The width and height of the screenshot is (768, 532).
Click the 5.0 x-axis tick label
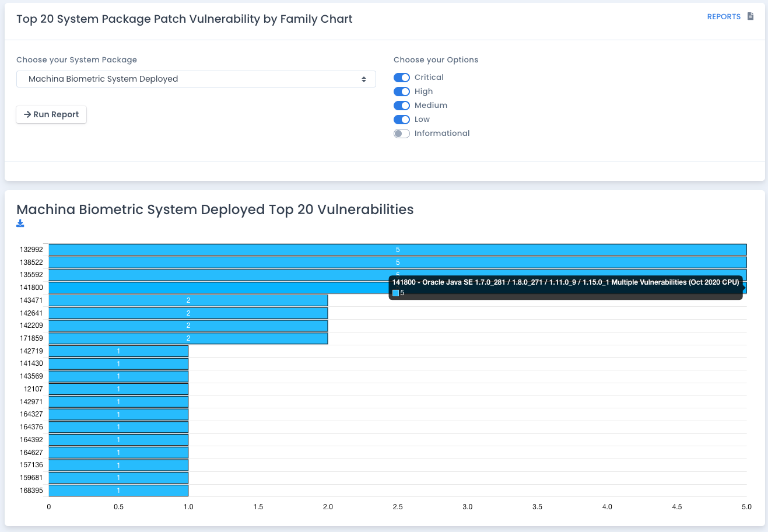(746, 507)
